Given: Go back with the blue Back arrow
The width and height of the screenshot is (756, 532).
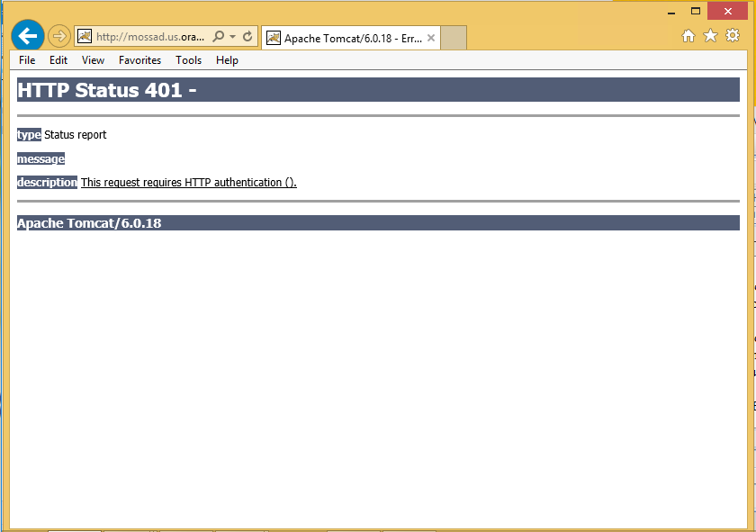Looking at the screenshot, I should [x=28, y=36].
